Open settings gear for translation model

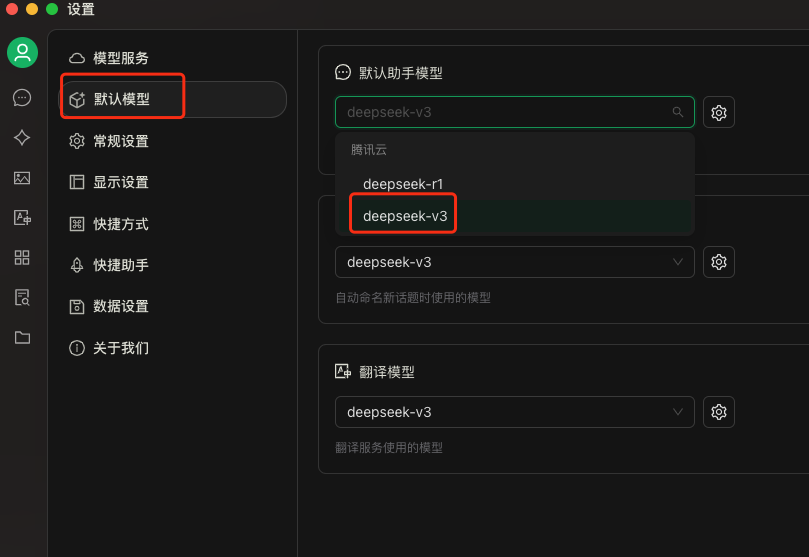click(719, 412)
